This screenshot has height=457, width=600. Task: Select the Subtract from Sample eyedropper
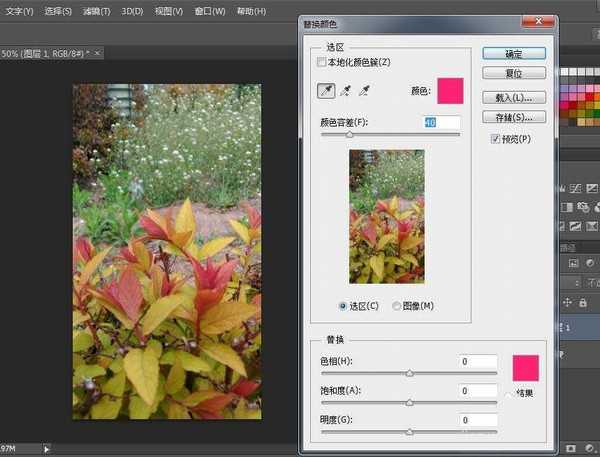click(364, 91)
